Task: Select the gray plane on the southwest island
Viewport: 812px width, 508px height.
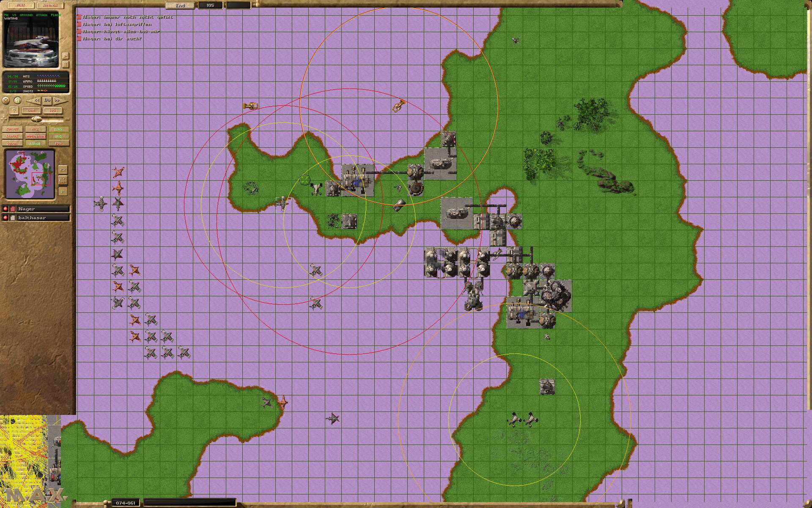Action: click(x=267, y=402)
